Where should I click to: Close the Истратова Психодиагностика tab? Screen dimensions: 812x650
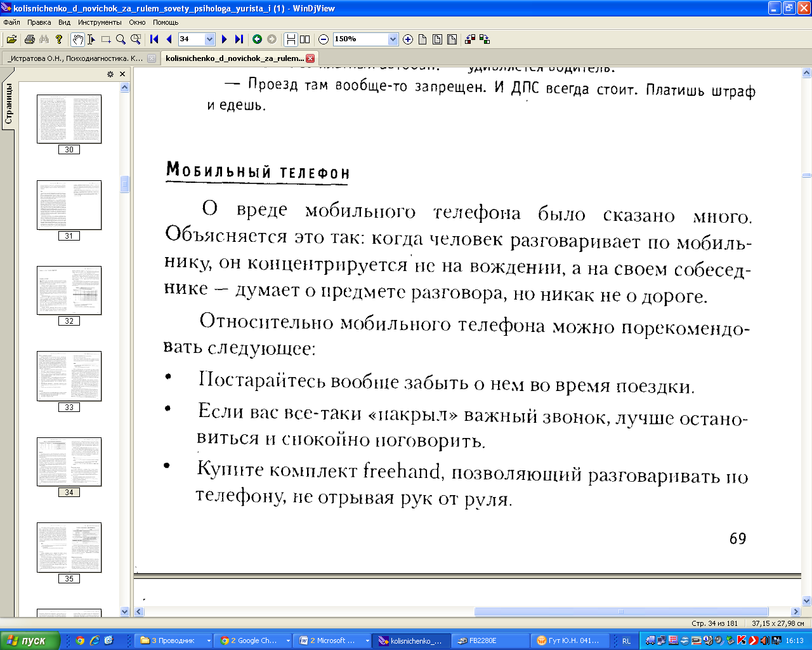tap(151, 58)
